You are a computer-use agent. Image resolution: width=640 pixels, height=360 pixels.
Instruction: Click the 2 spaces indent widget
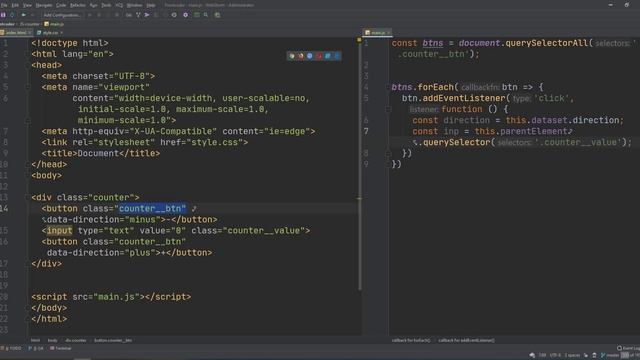coord(572,356)
